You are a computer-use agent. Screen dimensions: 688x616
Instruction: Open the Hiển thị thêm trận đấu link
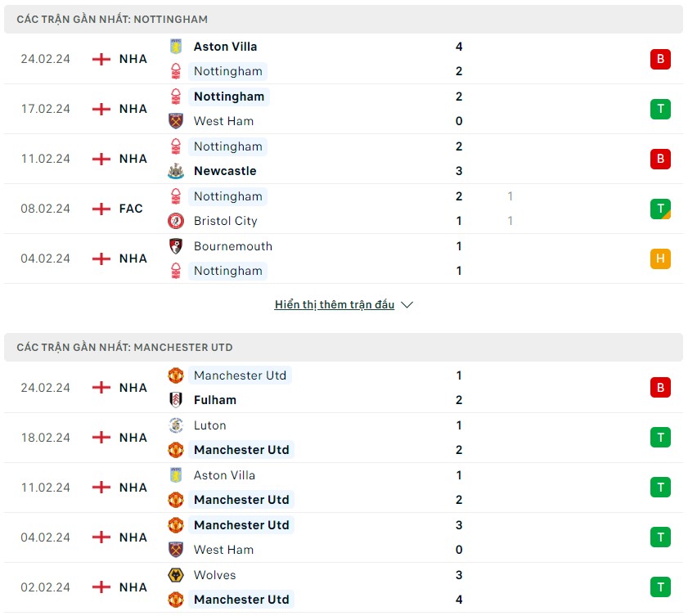(335, 304)
